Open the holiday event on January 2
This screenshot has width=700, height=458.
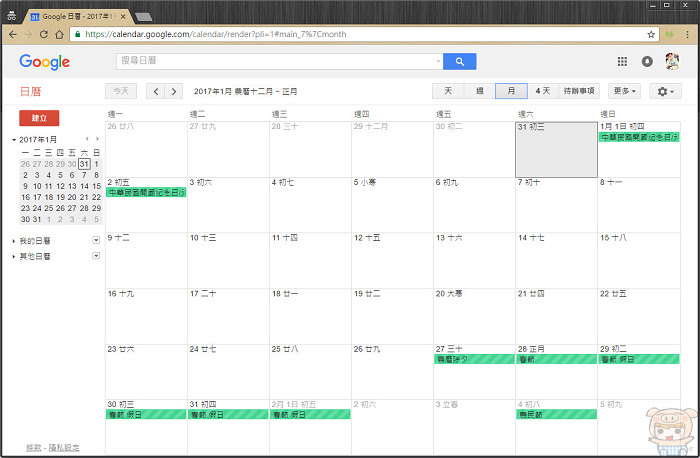(x=146, y=192)
